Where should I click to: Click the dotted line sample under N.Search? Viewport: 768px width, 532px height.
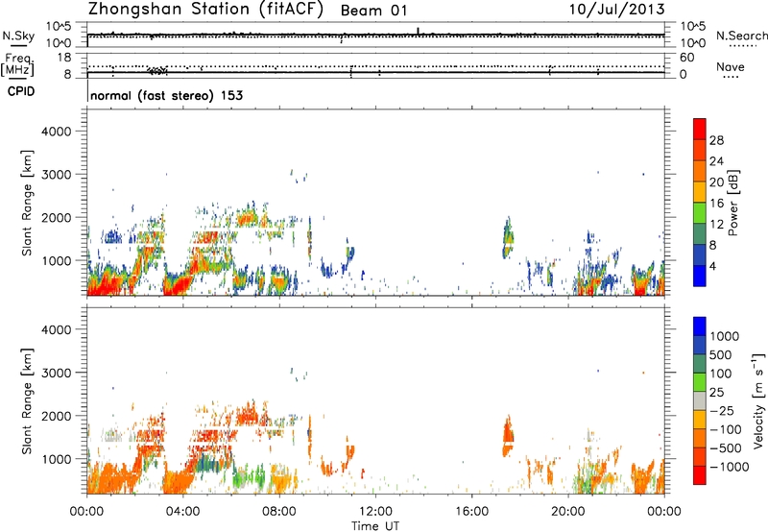(743, 46)
